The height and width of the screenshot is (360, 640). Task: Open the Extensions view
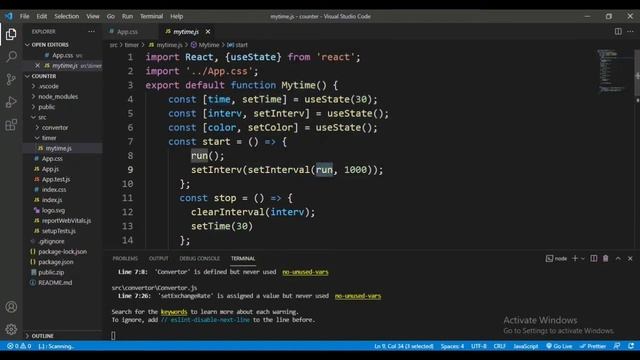click(11, 124)
